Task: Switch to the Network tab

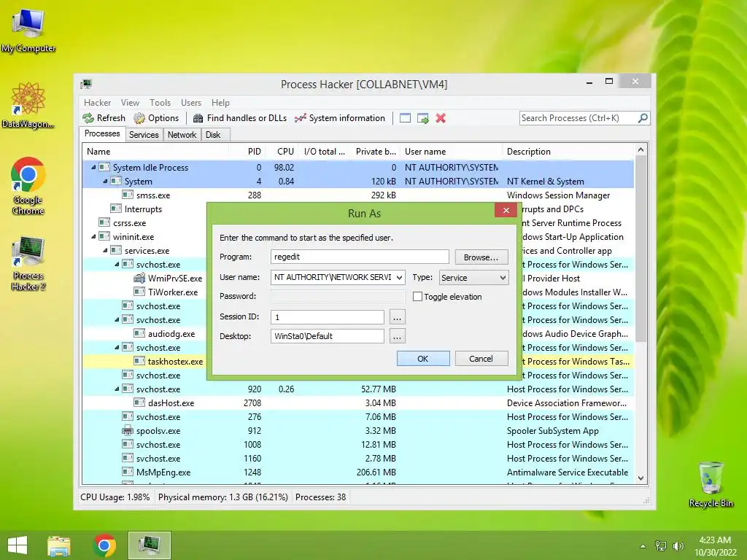Action: coord(182,135)
